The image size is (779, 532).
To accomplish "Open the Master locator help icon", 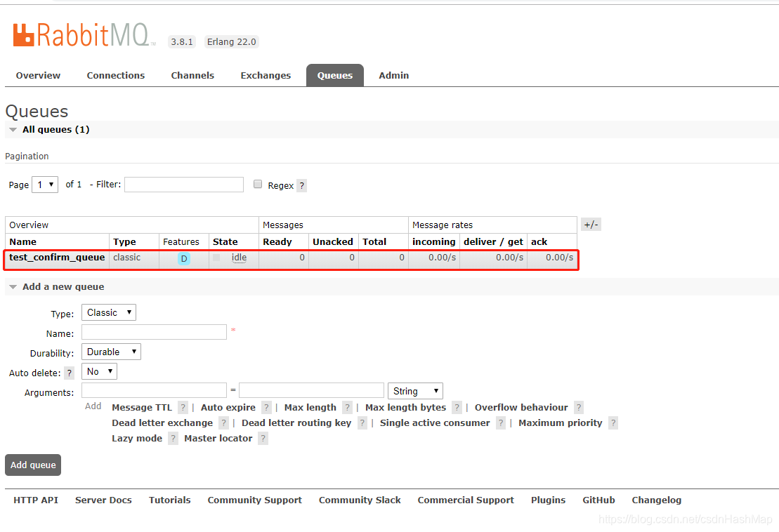I will pos(263,439).
